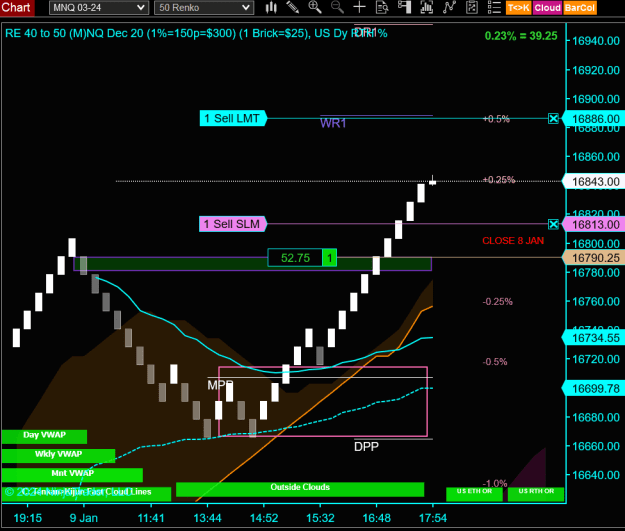The height and width of the screenshot is (531, 625).
Task: Click the US RTH OR green label
Action: click(x=536, y=494)
